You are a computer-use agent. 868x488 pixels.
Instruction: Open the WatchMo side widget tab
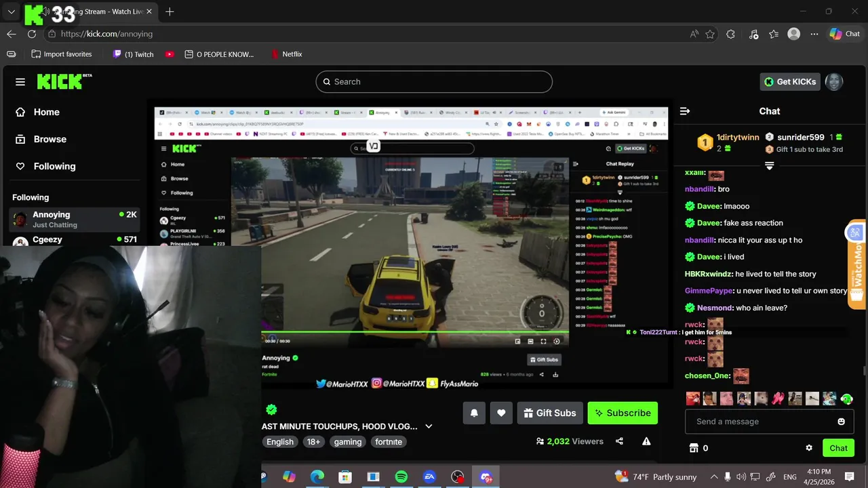pos(856,264)
